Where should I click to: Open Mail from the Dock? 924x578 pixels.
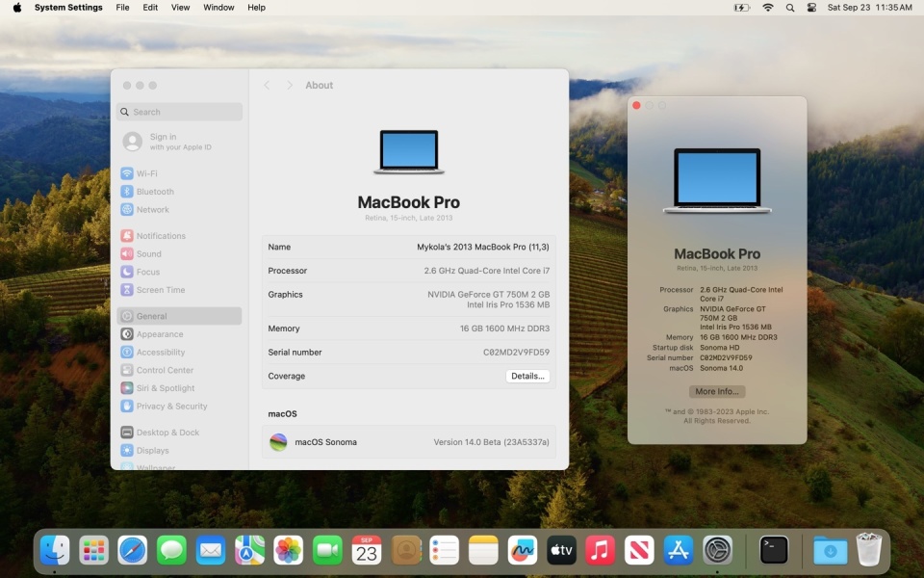[211, 551]
